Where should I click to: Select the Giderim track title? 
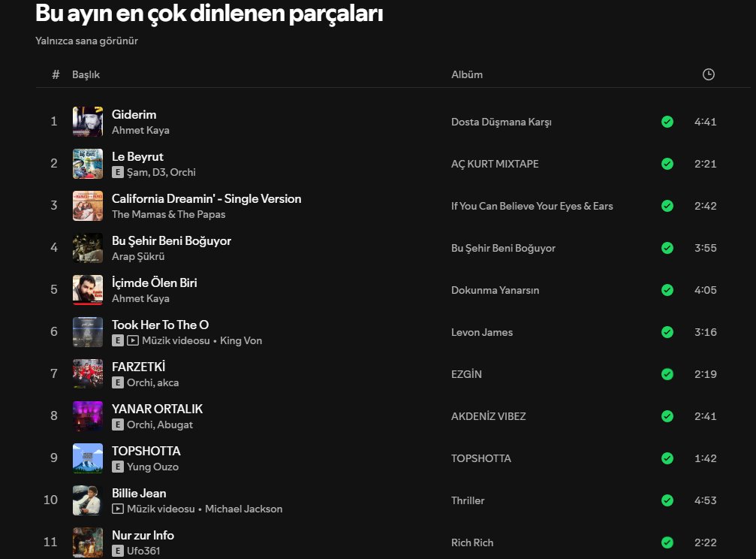pyautogui.click(x=134, y=114)
